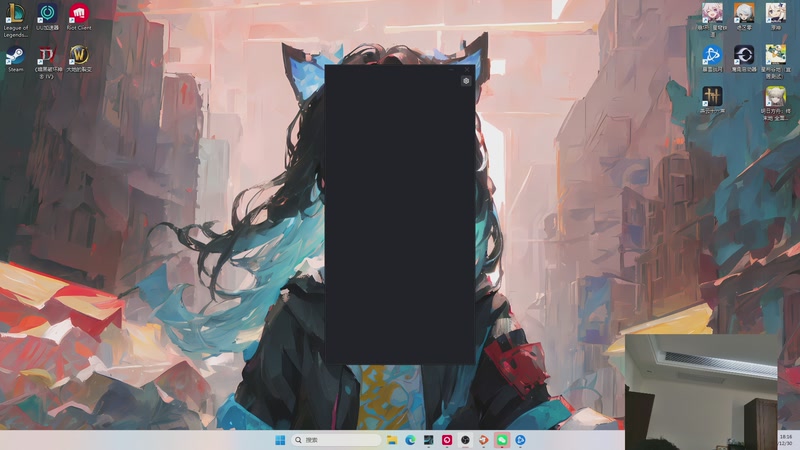Minimize the dark window
This screenshot has height=450, width=800.
[451, 69]
